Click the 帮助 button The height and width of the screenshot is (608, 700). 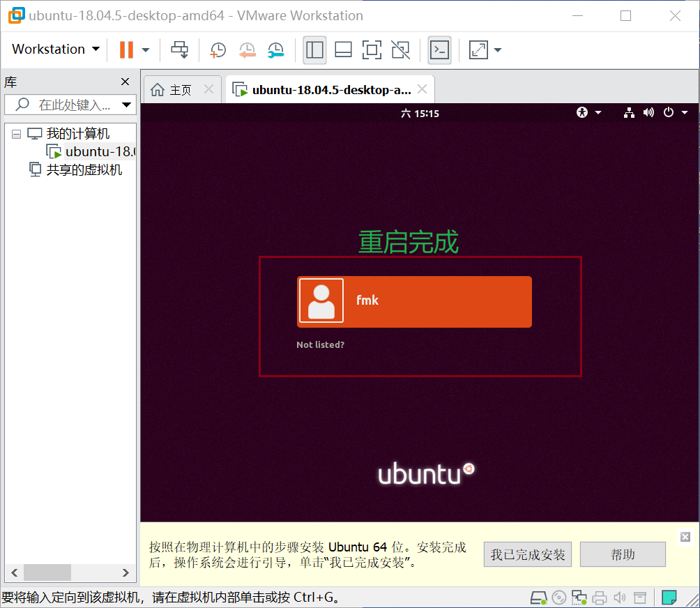[623, 554]
